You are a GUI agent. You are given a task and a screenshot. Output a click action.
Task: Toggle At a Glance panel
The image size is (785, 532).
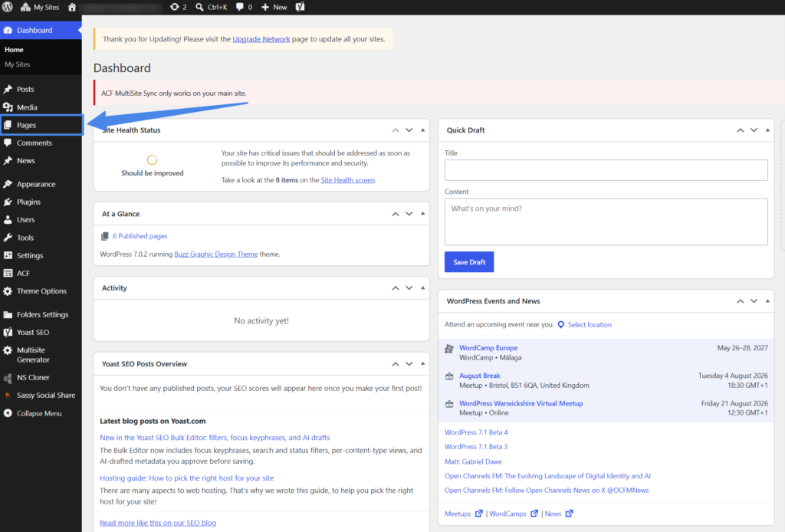click(422, 214)
